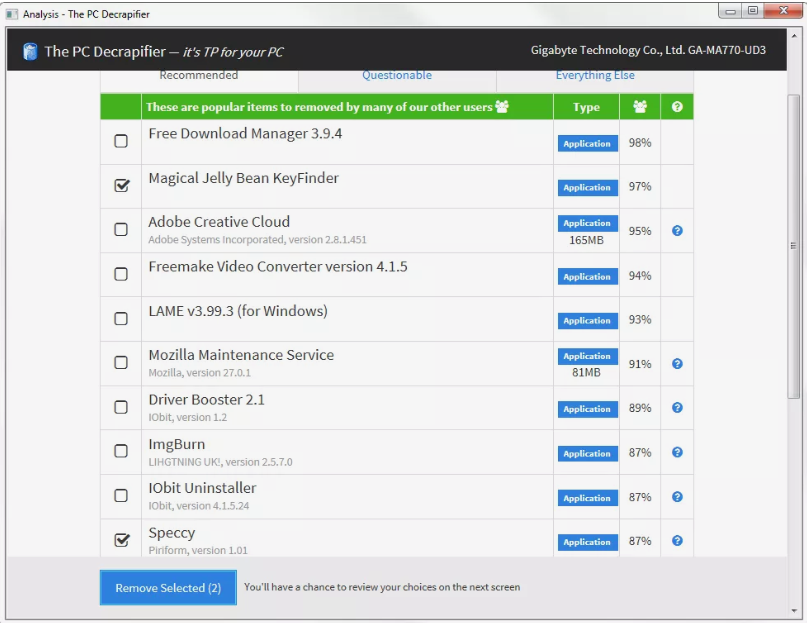Select the LAME v3.99.3 (for Windows) name
This screenshot has height=623, width=807.
pyautogui.click(x=238, y=311)
